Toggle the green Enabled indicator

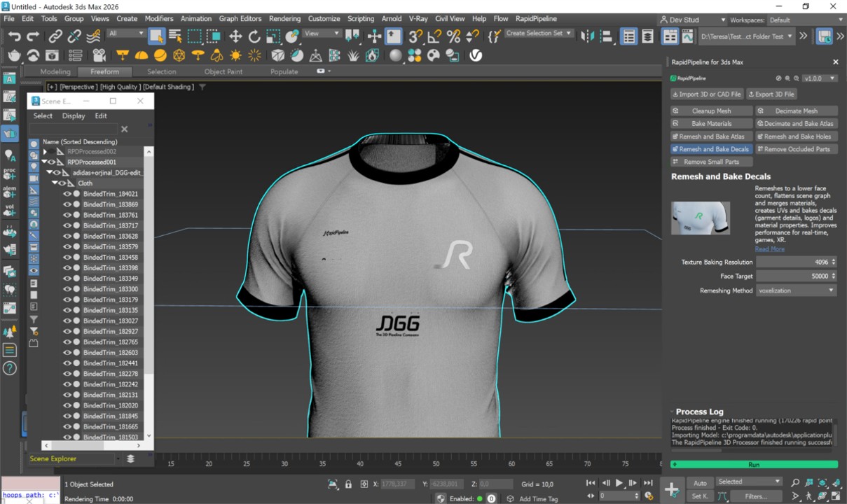coord(480,498)
